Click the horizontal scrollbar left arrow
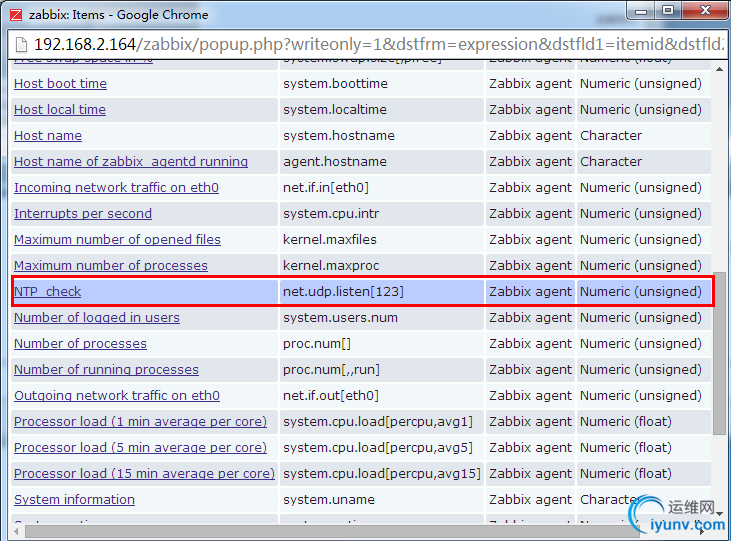Viewport: 731px width, 541px height. click(x=16, y=531)
